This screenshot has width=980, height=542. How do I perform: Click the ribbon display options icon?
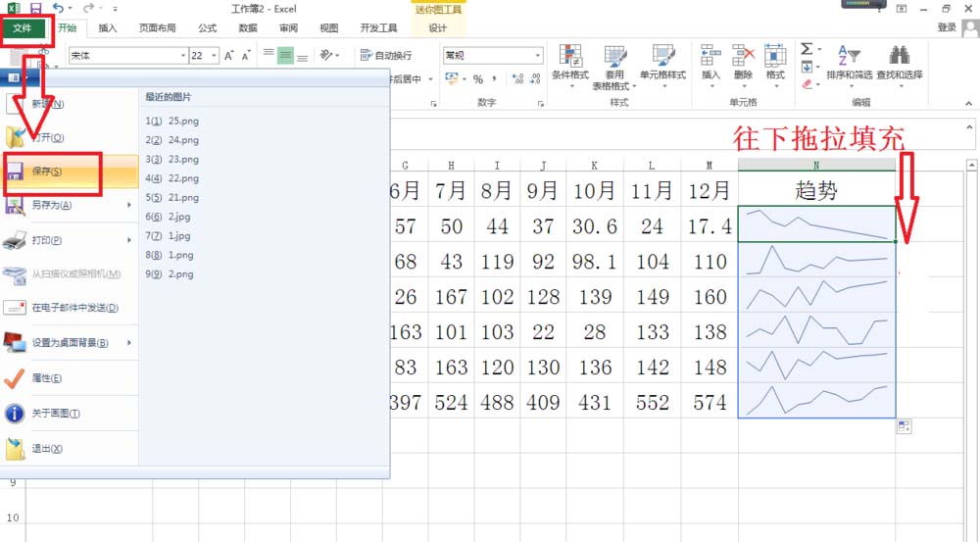[902, 9]
